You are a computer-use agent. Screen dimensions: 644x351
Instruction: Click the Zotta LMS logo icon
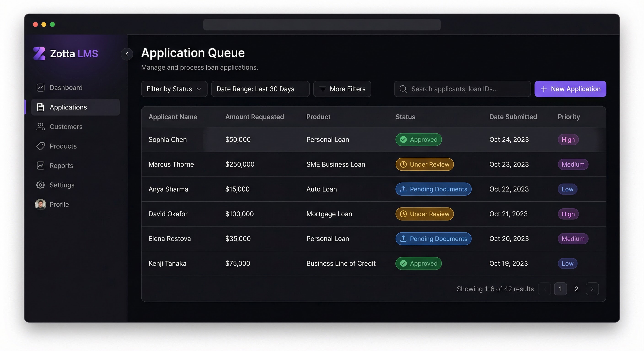[39, 53]
